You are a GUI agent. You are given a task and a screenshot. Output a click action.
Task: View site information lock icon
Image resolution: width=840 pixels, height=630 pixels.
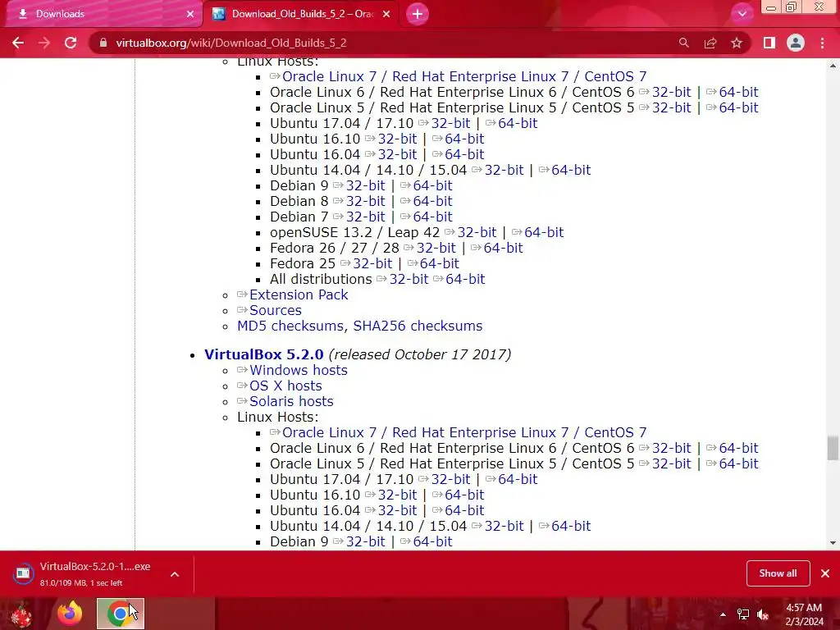(x=103, y=43)
